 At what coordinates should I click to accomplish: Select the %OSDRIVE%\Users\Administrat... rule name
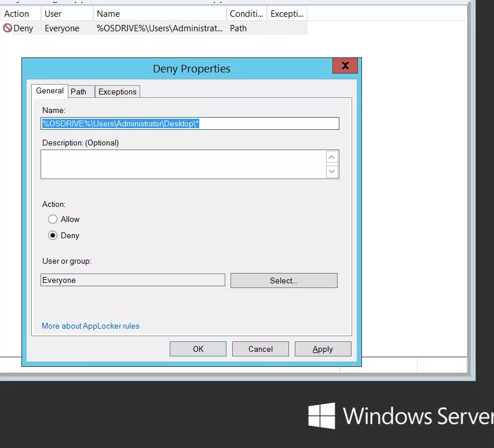pos(159,28)
